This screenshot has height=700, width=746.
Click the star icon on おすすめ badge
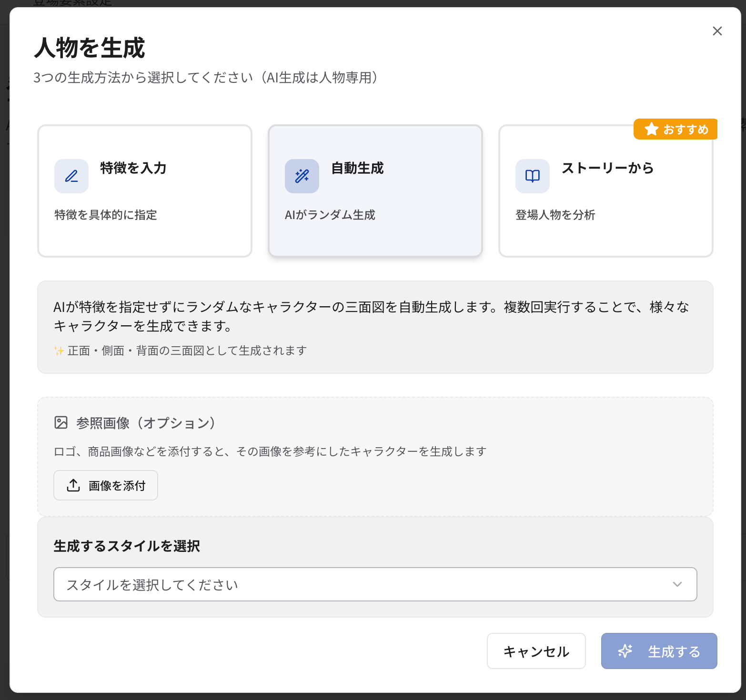pos(651,129)
